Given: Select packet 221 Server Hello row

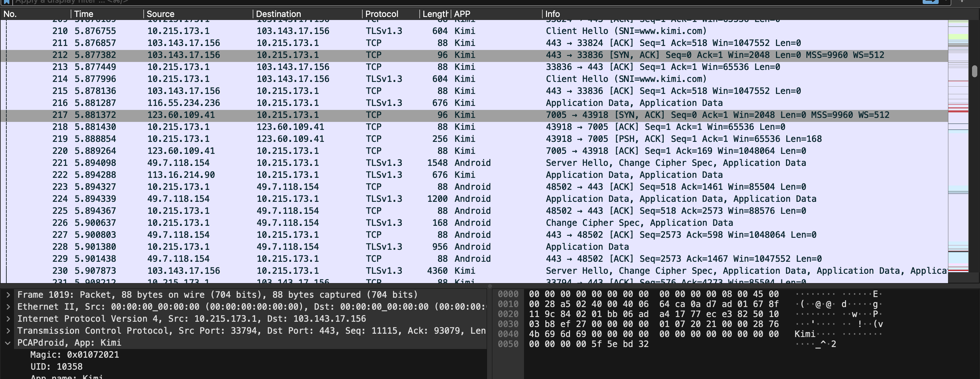Looking at the screenshot, I should (x=474, y=163).
